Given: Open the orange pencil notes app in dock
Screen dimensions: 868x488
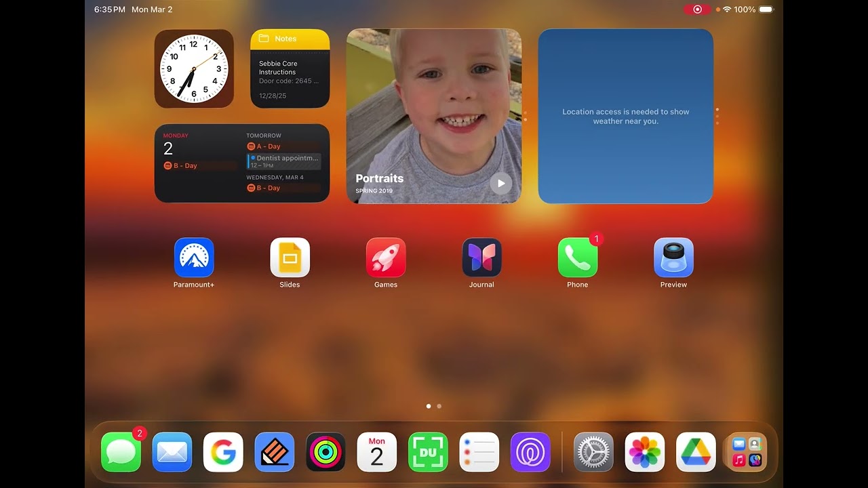Looking at the screenshot, I should pos(275,452).
